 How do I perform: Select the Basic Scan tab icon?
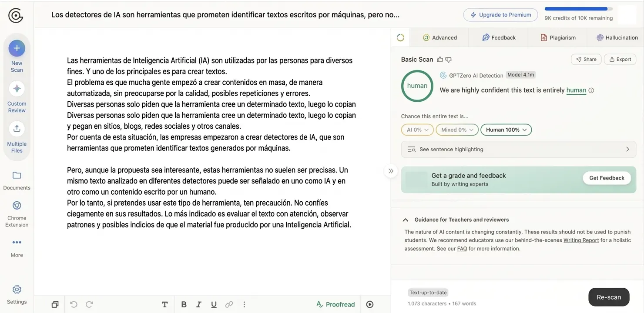400,37
